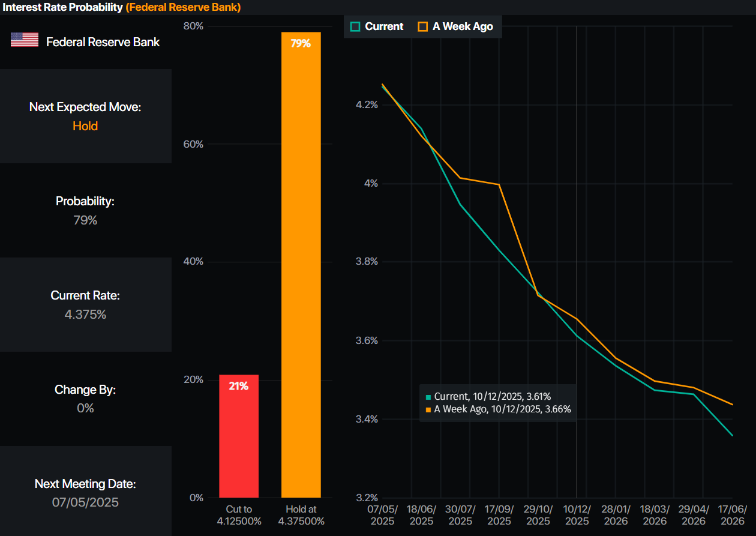This screenshot has height=536, width=756.
Task: Click the 17/06/2026 x-axis date label
Action: point(733,515)
